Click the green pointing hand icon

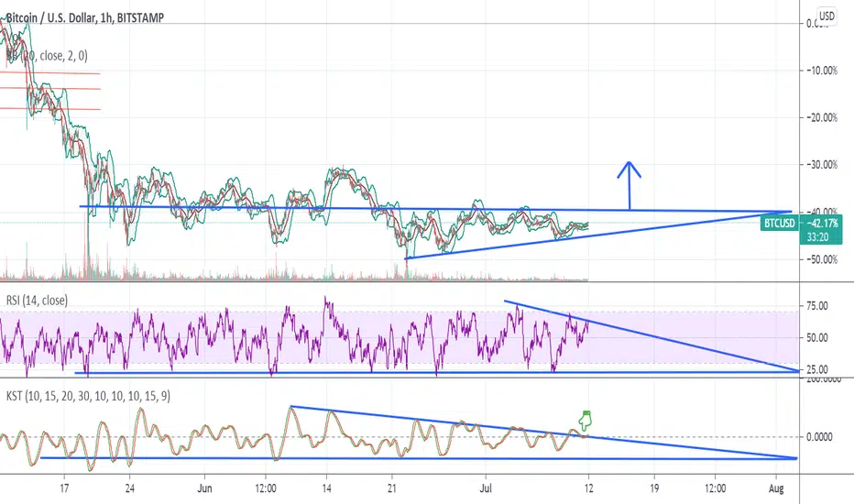[x=585, y=420]
